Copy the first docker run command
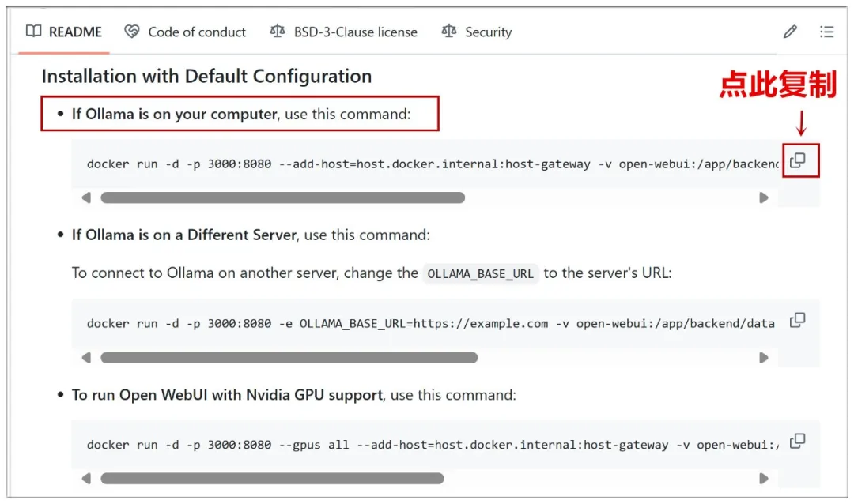The width and height of the screenshot is (854, 504). [x=798, y=160]
